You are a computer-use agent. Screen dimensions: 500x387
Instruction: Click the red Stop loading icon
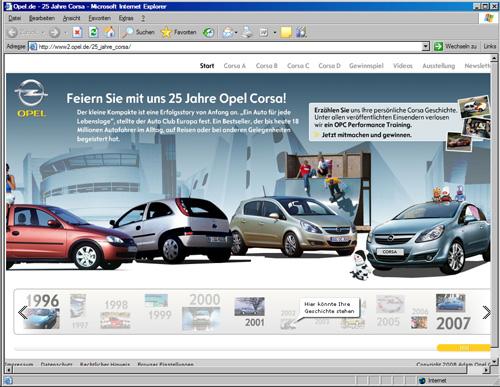(77, 32)
